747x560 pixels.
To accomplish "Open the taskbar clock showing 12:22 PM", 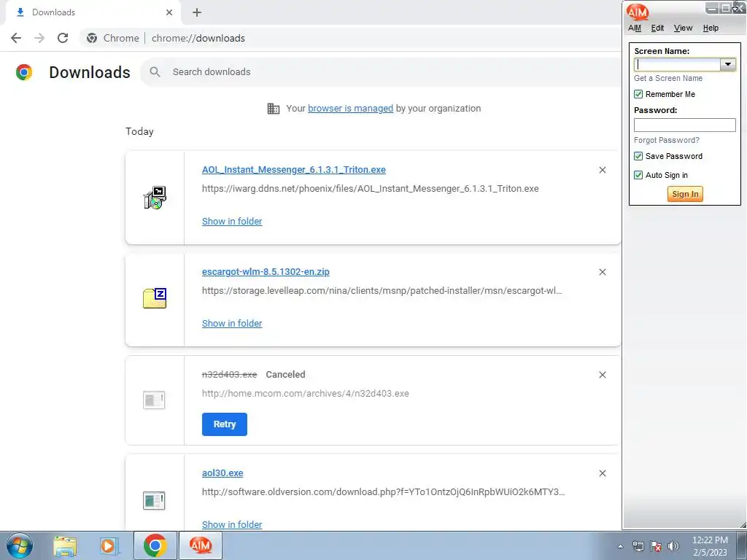I will (710, 546).
